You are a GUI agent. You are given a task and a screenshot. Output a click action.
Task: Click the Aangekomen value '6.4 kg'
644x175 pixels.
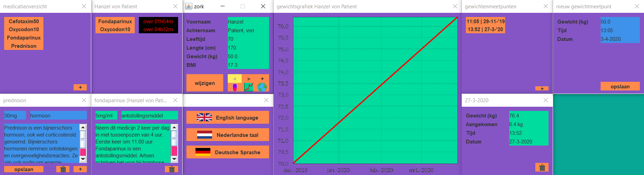click(x=529, y=124)
